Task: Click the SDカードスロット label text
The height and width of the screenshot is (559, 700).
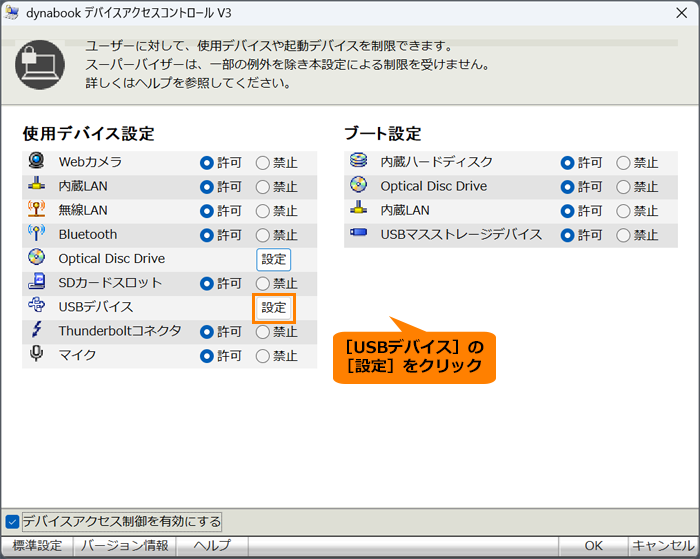Action: coord(110,283)
